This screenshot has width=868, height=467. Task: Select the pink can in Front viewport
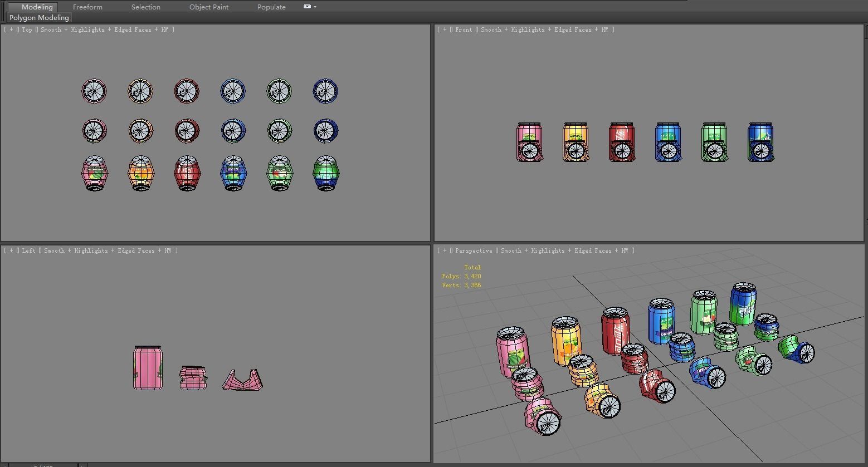coord(529,142)
